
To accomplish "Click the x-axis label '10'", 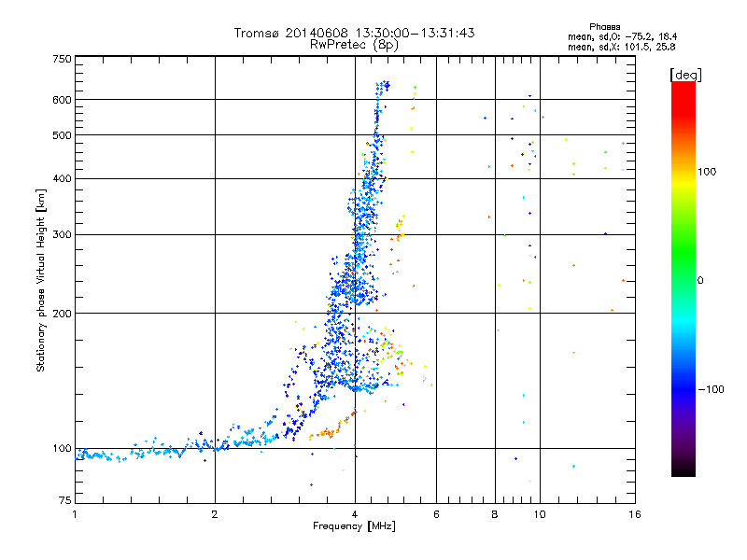I will tap(540, 514).
